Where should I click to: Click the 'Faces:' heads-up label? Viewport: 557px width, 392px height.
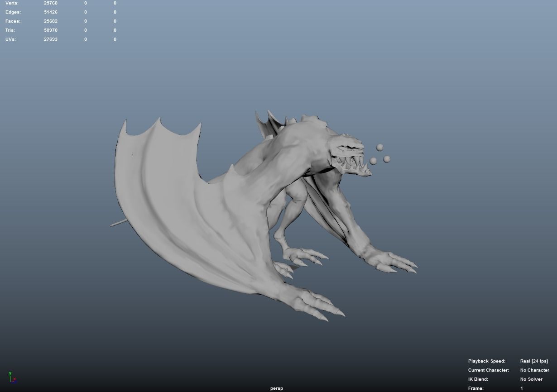tap(13, 21)
